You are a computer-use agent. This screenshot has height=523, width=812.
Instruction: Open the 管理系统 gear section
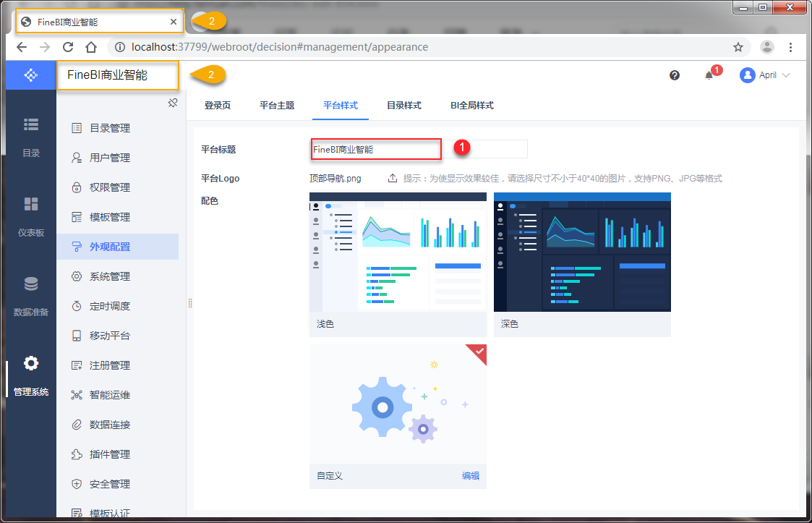tap(31, 375)
